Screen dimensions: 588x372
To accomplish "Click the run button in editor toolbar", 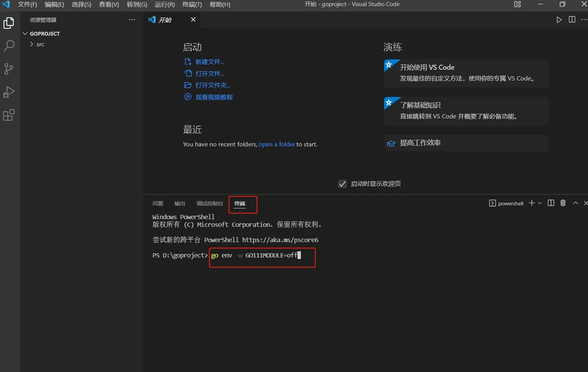I will (x=559, y=20).
